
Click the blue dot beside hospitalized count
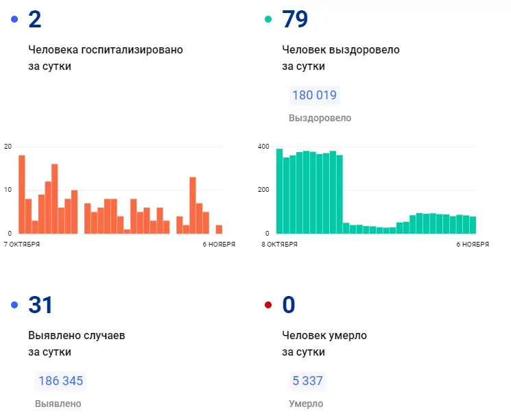[x=14, y=19]
